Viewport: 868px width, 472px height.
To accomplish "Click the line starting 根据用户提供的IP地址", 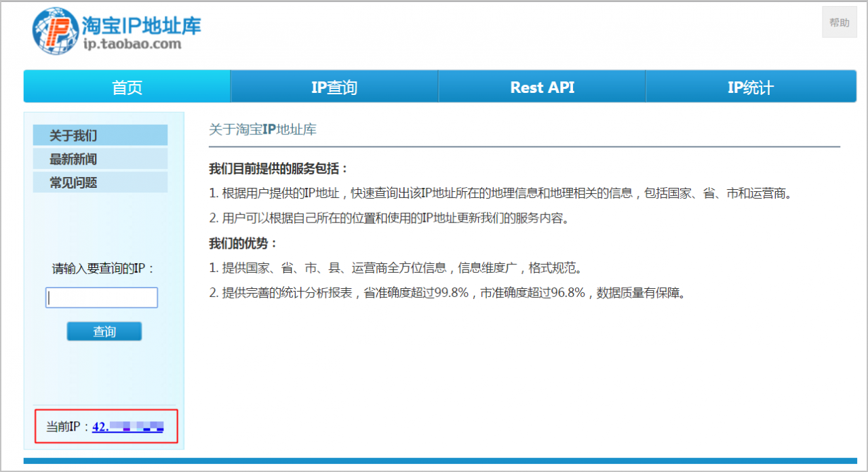I will coord(500,193).
